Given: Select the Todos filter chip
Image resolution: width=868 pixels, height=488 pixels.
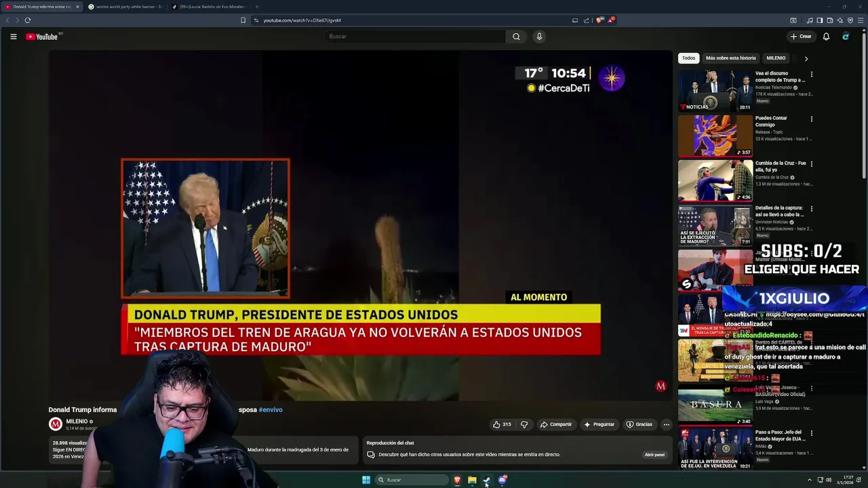Looking at the screenshot, I should 688,58.
